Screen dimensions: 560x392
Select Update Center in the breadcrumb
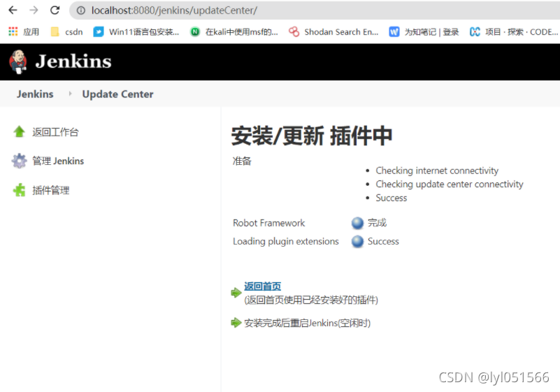(118, 94)
